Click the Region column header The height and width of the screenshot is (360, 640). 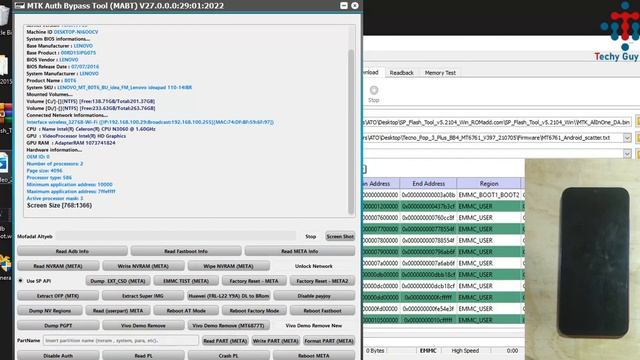click(489, 184)
